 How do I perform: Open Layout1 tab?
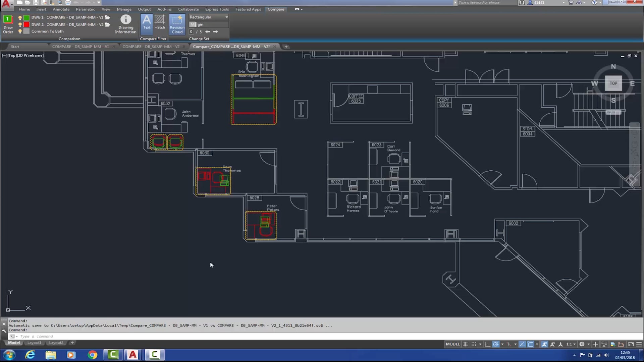(34, 343)
